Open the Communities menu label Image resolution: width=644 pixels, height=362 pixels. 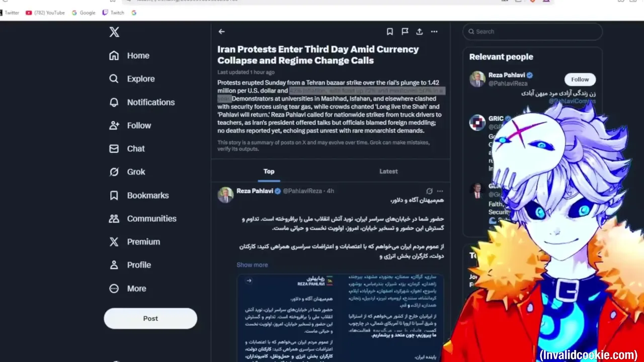pos(152,219)
